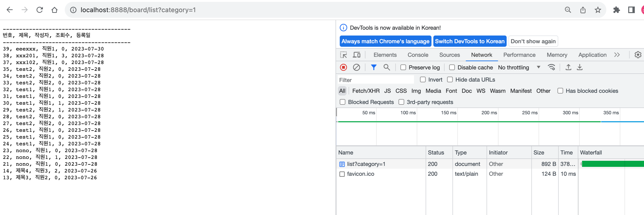Click the network Filter text field
This screenshot has width=644, height=215.
coord(376,80)
